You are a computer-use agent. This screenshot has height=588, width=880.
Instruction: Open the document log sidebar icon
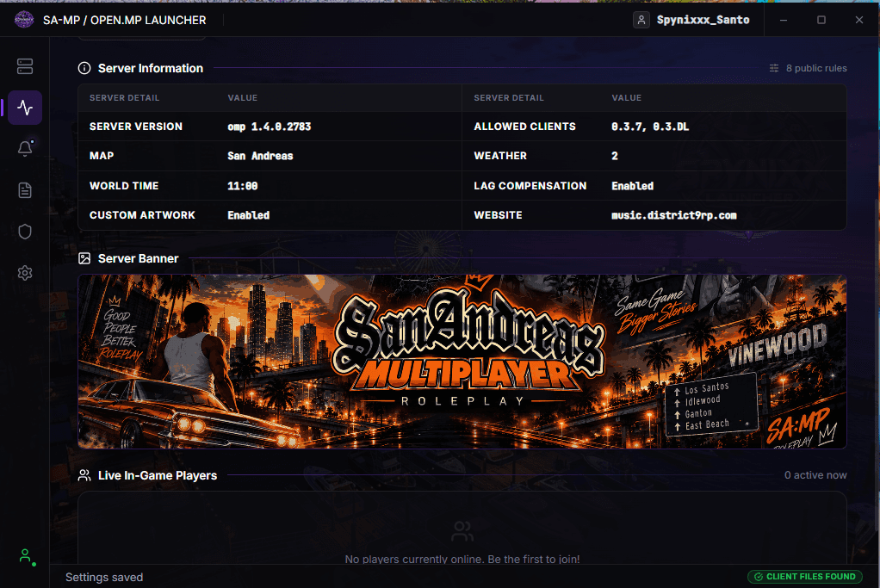point(25,190)
